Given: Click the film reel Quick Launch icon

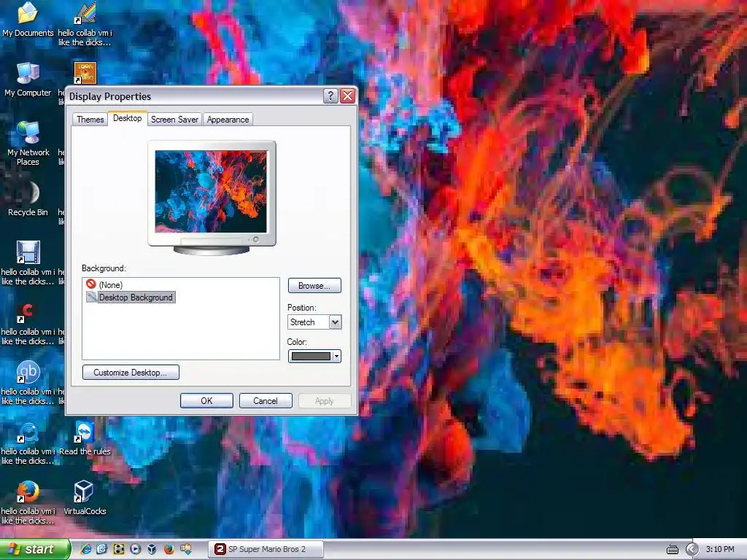Looking at the screenshot, I should tap(119, 549).
